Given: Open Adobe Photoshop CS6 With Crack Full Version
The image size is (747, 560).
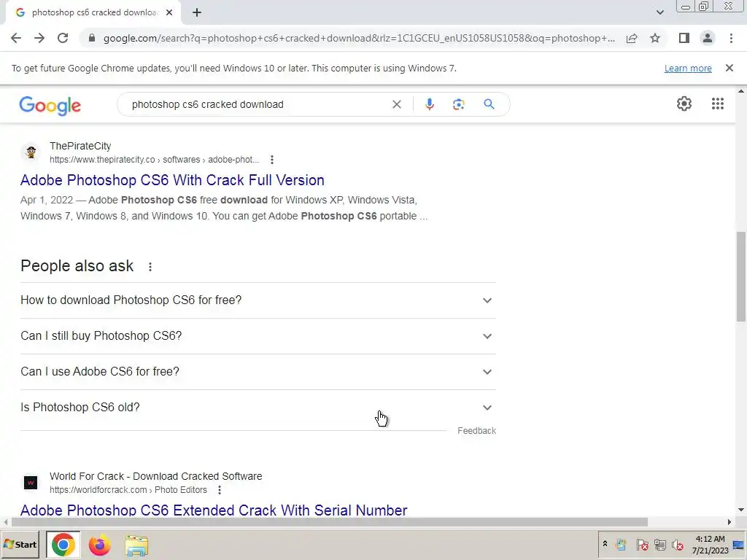Looking at the screenshot, I should click(172, 180).
